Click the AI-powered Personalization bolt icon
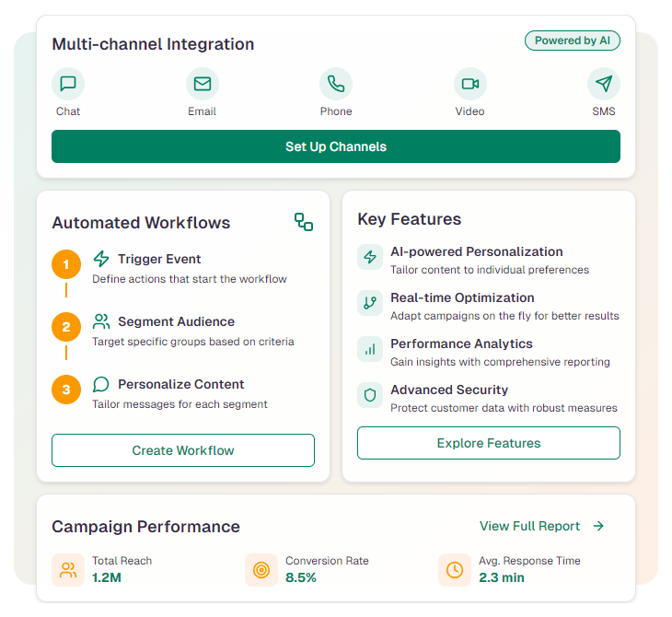This screenshot has width=672, height=617. (x=370, y=257)
